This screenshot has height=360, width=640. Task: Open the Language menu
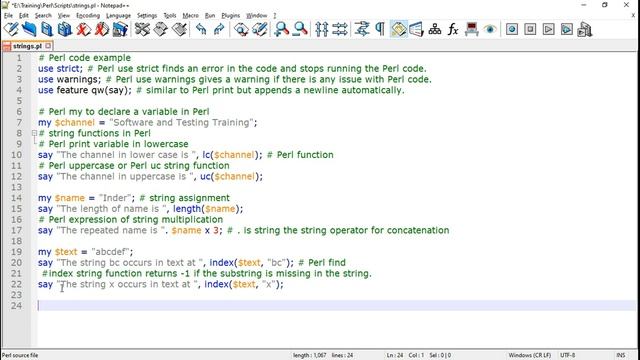pyautogui.click(x=118, y=16)
